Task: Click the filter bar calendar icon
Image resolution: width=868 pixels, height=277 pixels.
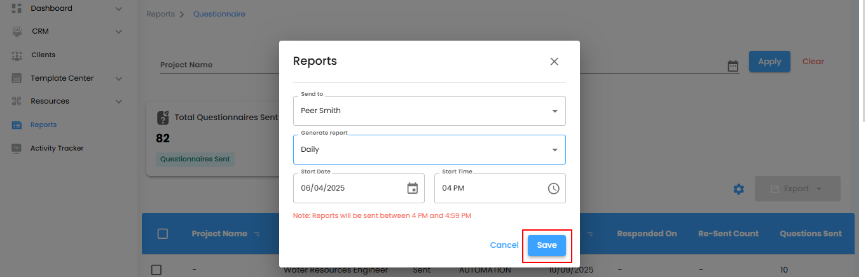Action: pyautogui.click(x=733, y=65)
